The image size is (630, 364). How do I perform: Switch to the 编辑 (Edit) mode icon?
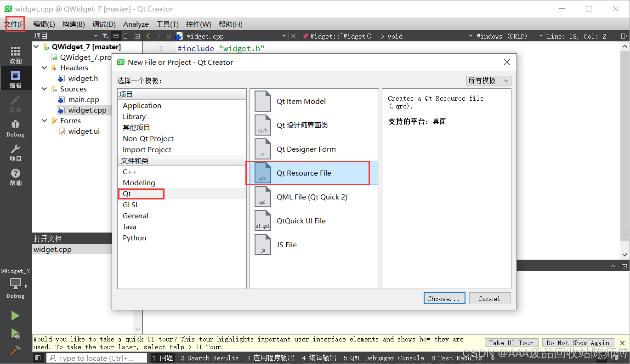pos(16,80)
